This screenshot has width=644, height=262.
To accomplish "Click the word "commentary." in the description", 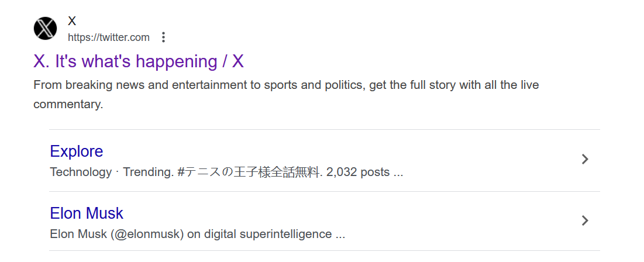I will [x=68, y=104].
